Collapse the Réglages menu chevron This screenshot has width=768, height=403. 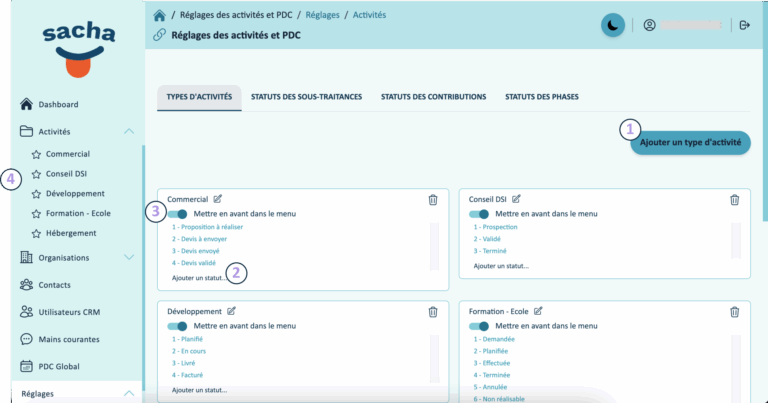coord(129,393)
